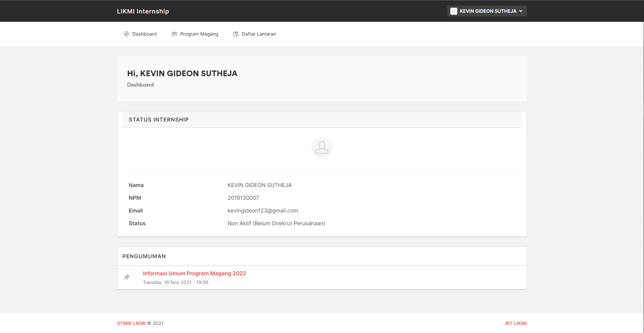The height and width of the screenshot is (333, 644).
Task: Click the NPM value 2019130007
Action: (x=243, y=198)
